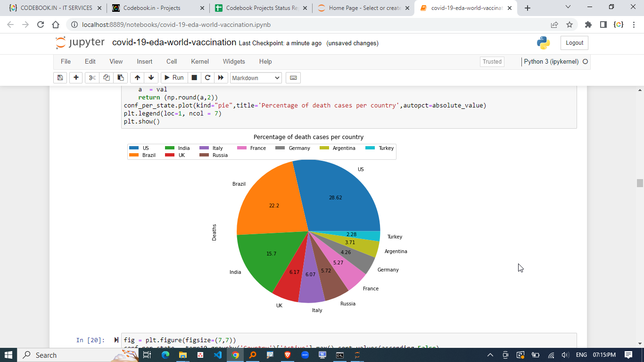Restart kernel and run all fast-forward icon
644x362 pixels.
pos(221,78)
